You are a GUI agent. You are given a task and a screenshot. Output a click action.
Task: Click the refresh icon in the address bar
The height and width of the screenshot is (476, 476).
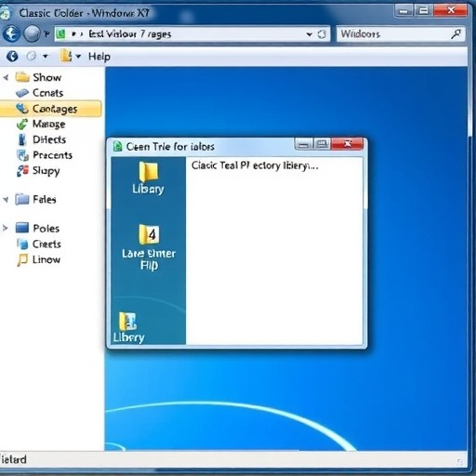click(x=322, y=34)
